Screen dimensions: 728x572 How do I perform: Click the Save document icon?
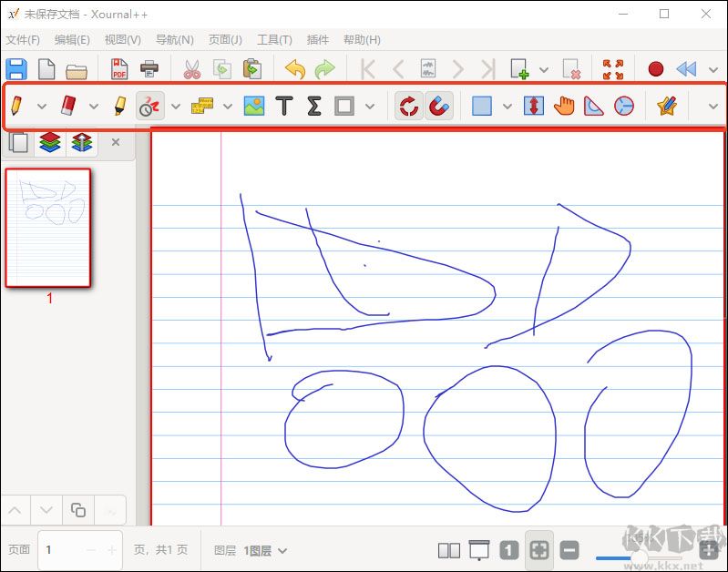[16, 69]
